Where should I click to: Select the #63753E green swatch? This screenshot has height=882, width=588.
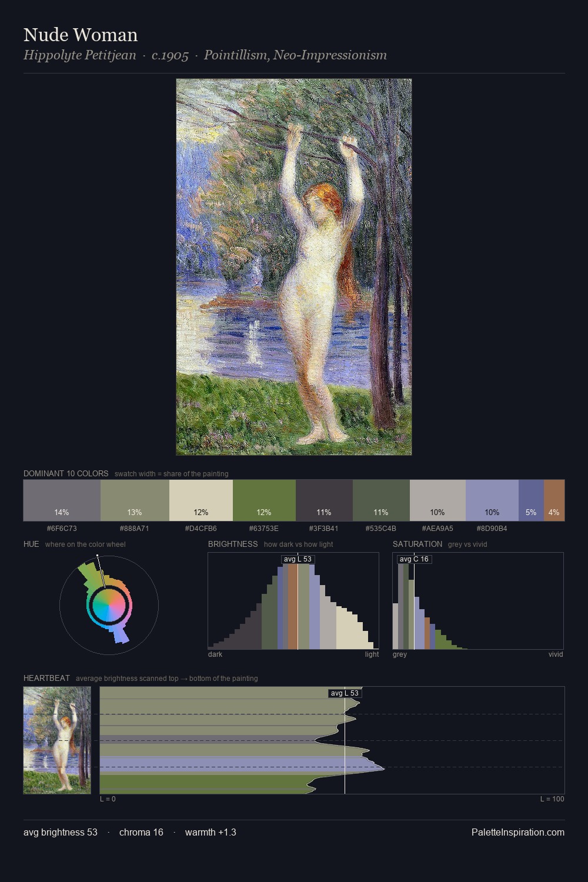pyautogui.click(x=264, y=500)
